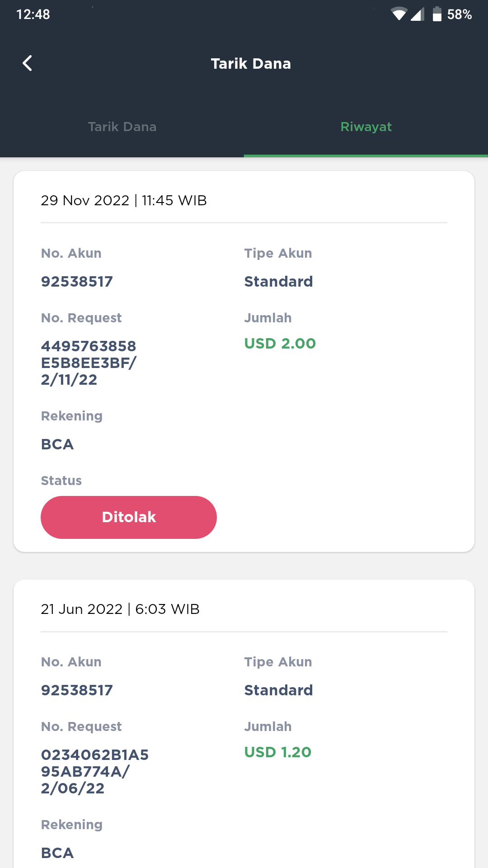This screenshot has width=488, height=868.
Task: Select the USD 1.20 amount
Action: point(278,752)
